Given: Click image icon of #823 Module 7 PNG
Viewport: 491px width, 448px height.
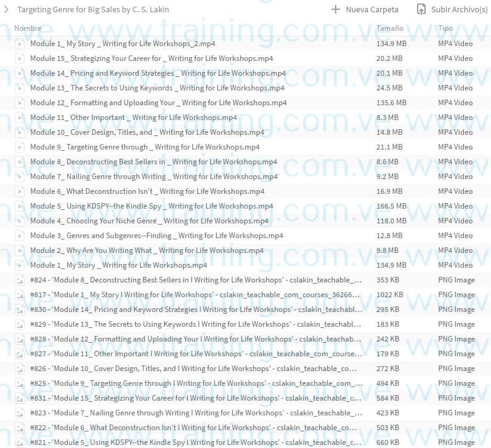Looking at the screenshot, I should tap(20, 413).
